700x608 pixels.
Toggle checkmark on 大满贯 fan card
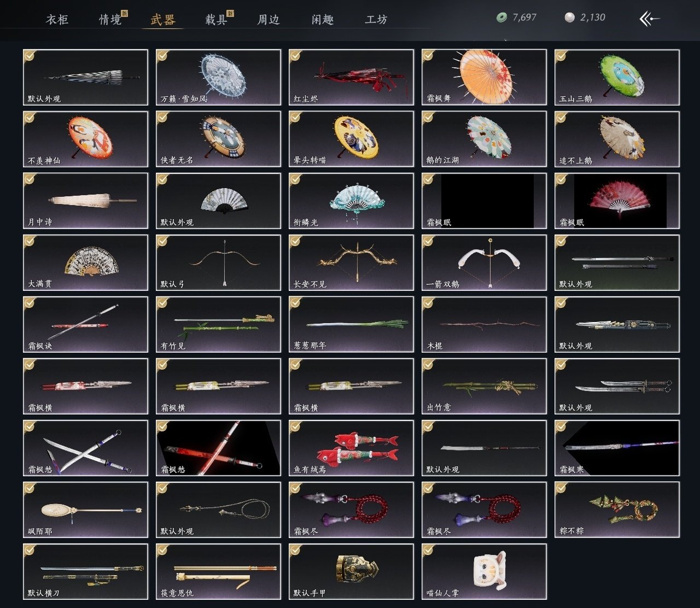tap(30, 241)
